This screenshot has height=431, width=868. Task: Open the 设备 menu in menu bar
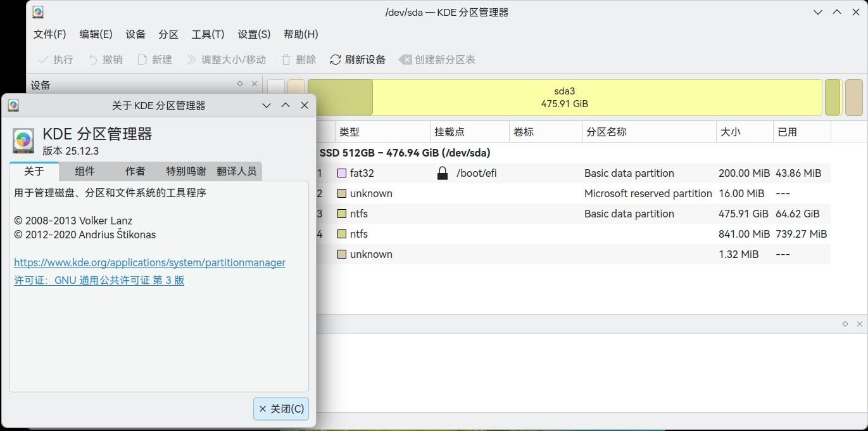point(135,34)
